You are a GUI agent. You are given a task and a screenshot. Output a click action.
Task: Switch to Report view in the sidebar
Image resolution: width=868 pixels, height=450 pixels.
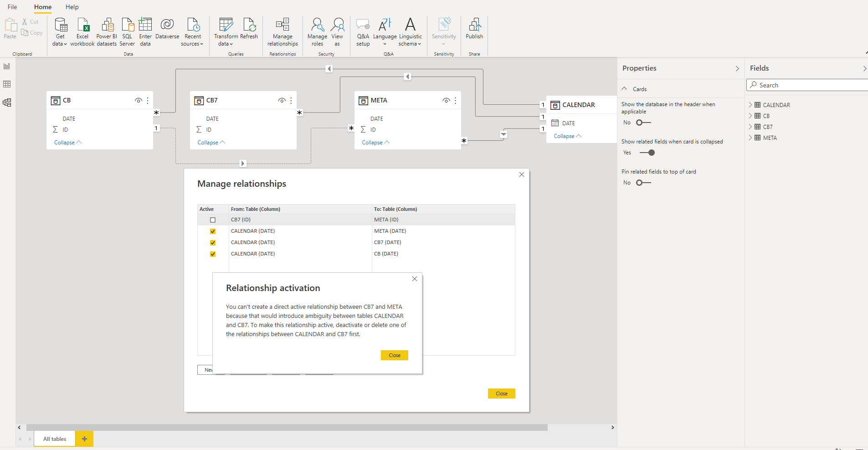(x=7, y=66)
